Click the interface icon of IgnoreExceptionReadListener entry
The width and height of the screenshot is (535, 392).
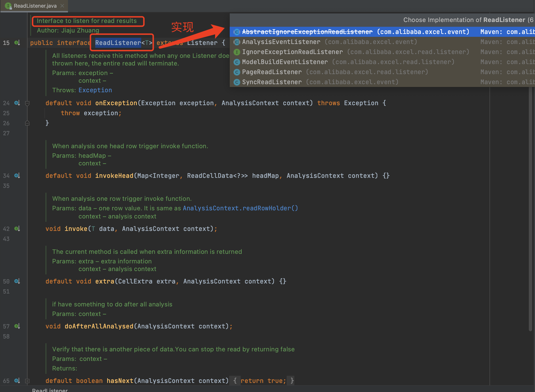coord(237,52)
